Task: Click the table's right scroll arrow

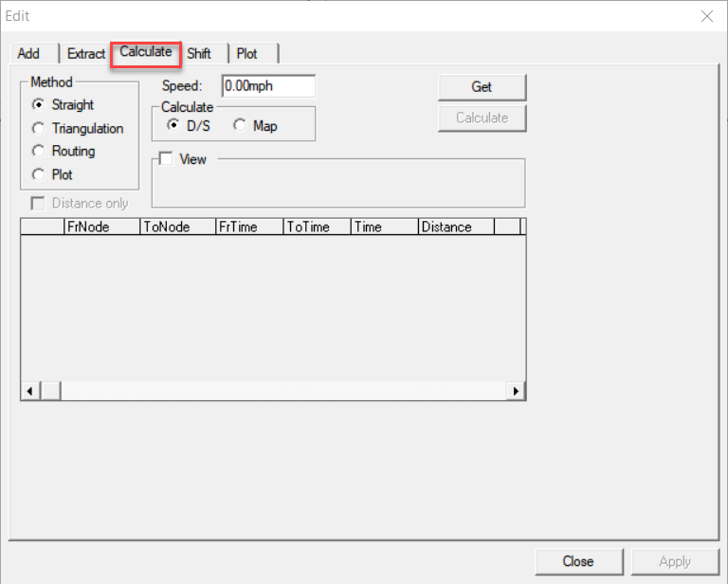Action: (516, 391)
